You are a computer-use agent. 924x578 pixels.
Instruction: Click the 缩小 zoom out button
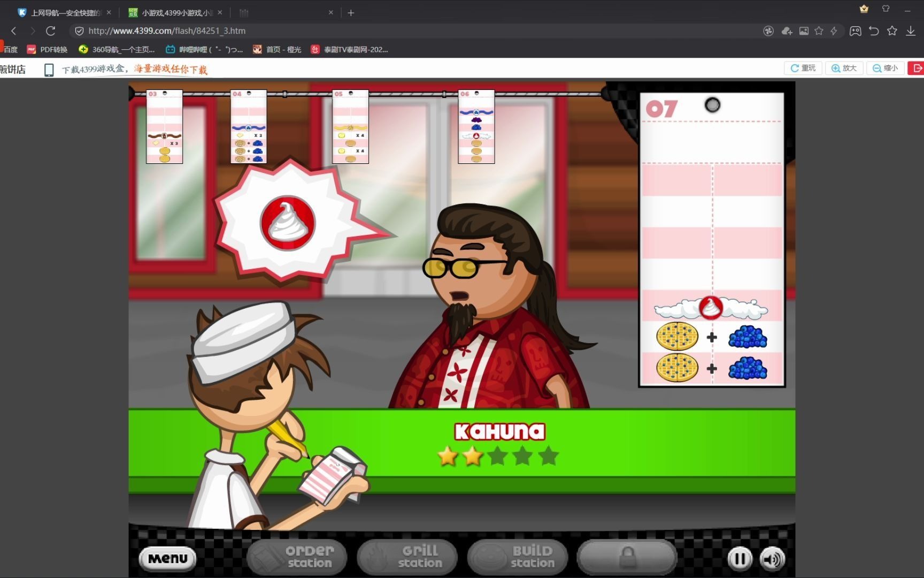tap(885, 68)
